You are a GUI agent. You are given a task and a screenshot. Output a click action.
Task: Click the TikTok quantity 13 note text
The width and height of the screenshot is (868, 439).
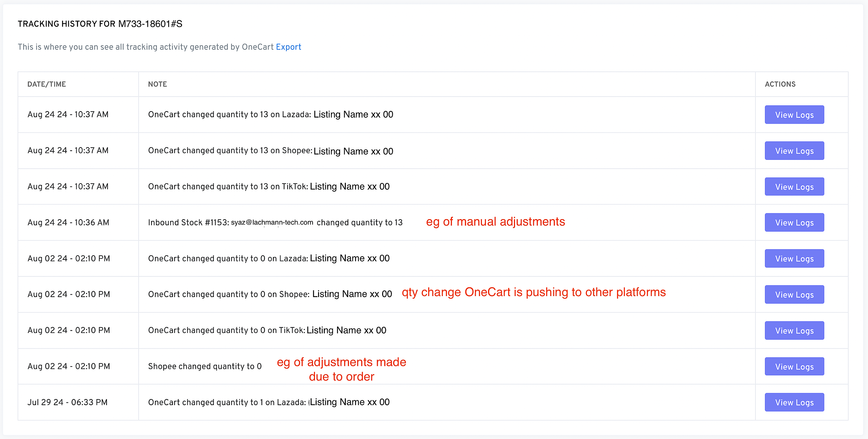[x=269, y=187]
